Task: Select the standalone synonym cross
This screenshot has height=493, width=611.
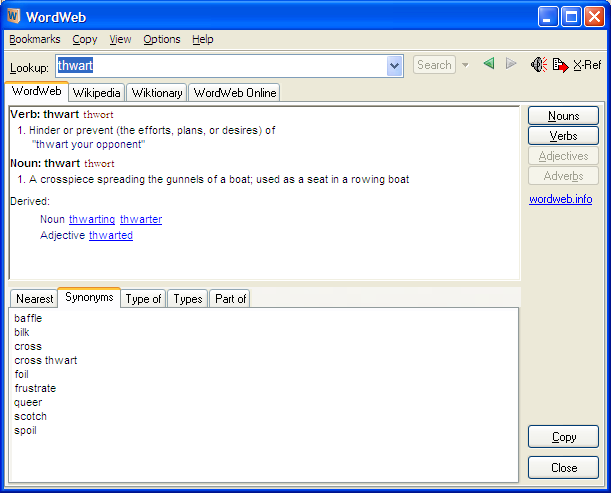Action: point(28,346)
